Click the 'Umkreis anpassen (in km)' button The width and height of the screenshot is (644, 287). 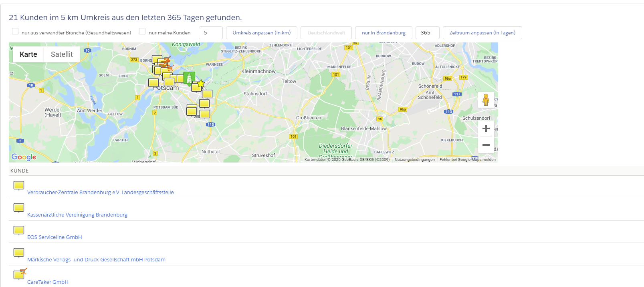pos(262,33)
